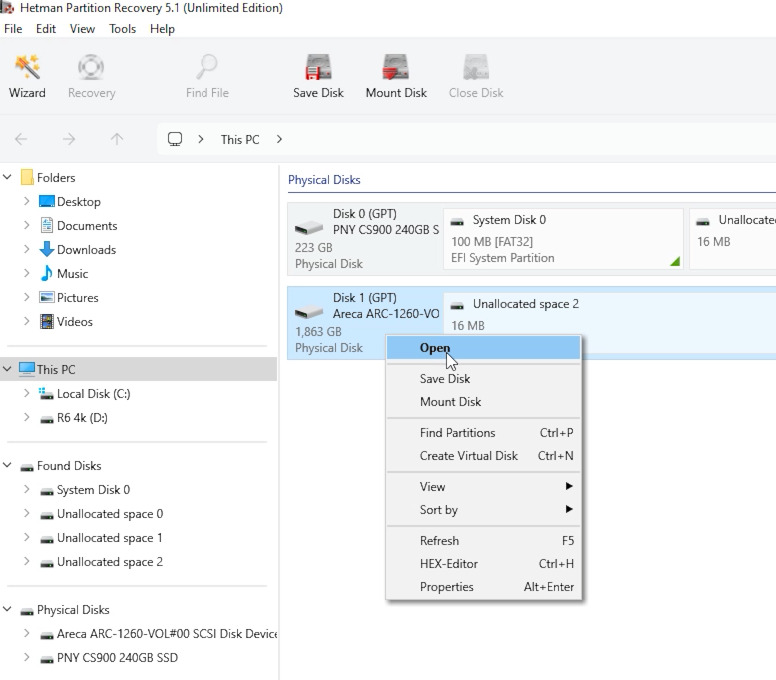Screen dimensions: 776x680
Task: Open the Tools menu
Action: [122, 29]
